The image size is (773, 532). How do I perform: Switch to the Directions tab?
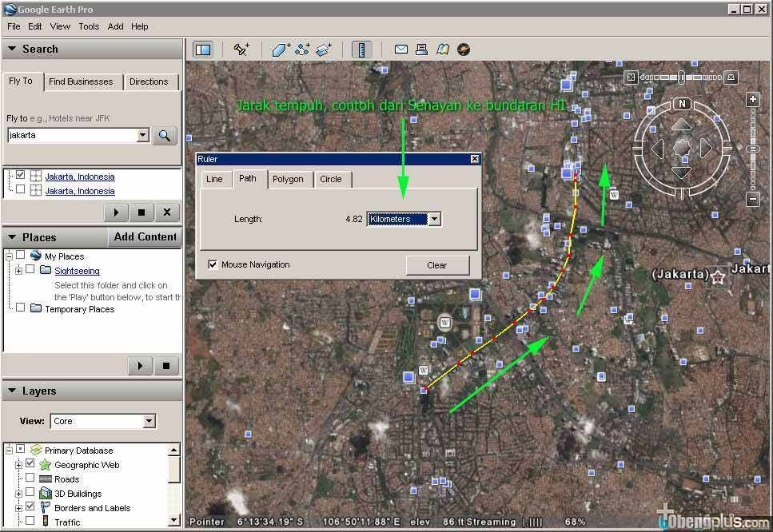[149, 81]
